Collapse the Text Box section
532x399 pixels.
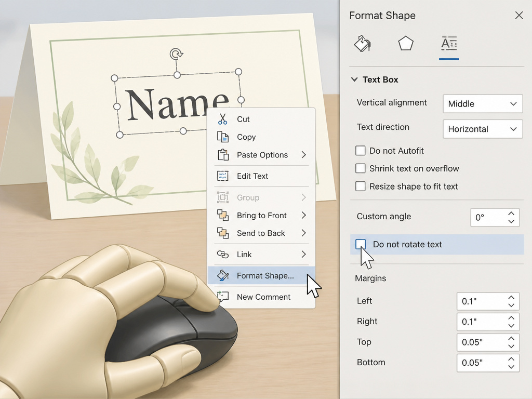(x=354, y=79)
